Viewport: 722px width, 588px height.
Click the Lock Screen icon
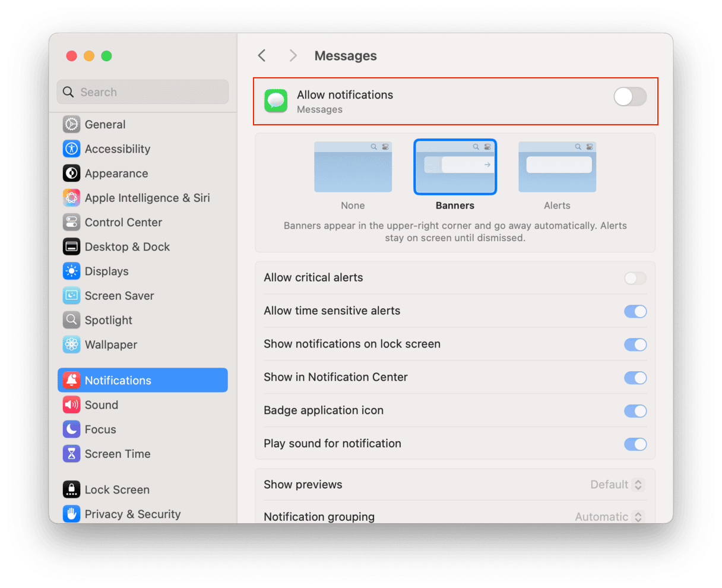71,489
